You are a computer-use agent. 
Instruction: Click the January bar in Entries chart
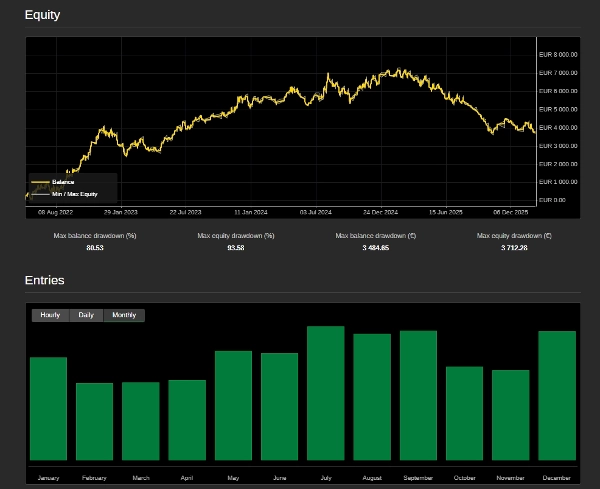[x=48, y=411]
